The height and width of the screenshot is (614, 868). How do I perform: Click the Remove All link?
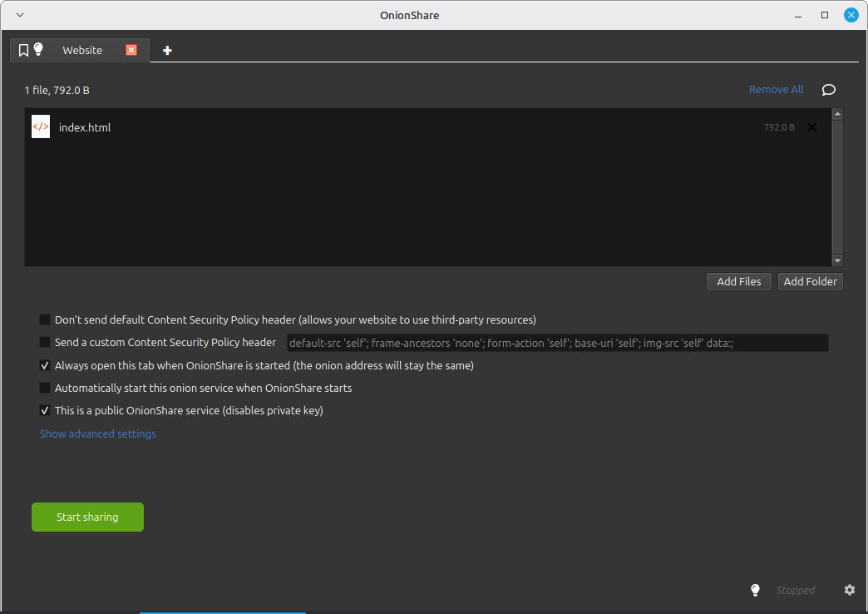point(776,89)
